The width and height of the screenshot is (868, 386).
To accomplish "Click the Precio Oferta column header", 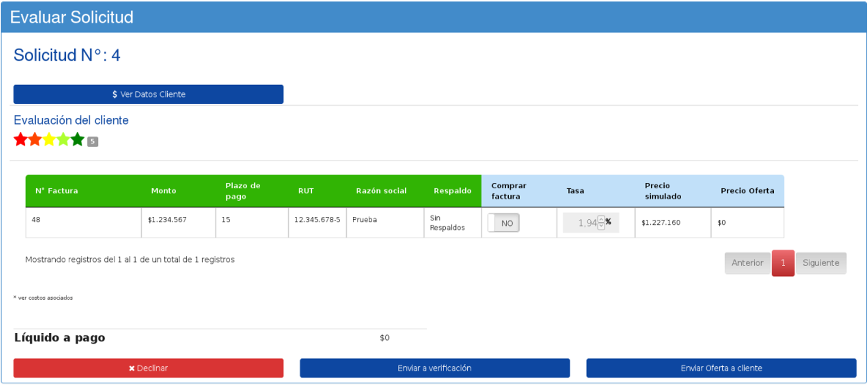I will pos(748,190).
